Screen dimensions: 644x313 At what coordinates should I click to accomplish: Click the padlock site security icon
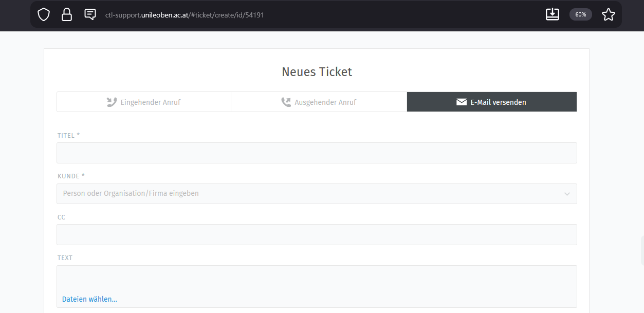[x=67, y=14]
